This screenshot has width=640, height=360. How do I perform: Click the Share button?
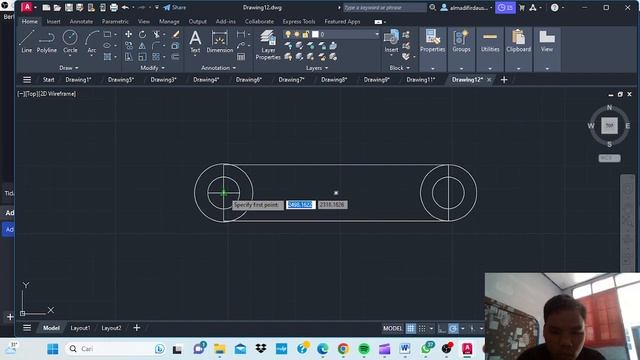point(175,7)
